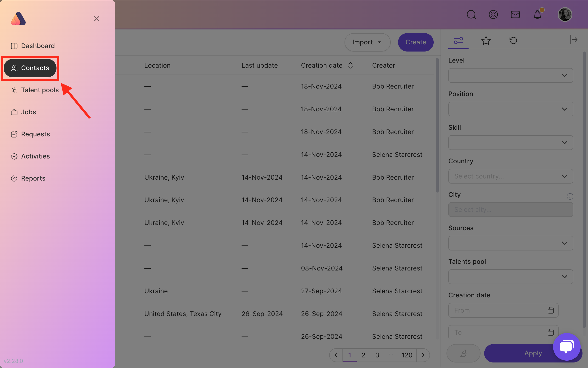Click the search magnifier icon
This screenshot has height=368, width=588.
(471, 14)
